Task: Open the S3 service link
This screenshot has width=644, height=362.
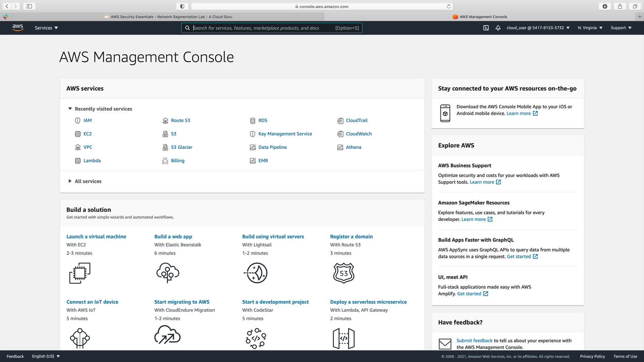Action: tap(174, 134)
